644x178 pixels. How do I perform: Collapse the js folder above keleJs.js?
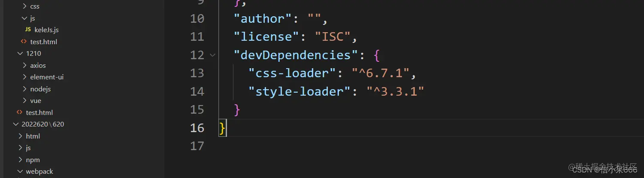tap(24, 18)
